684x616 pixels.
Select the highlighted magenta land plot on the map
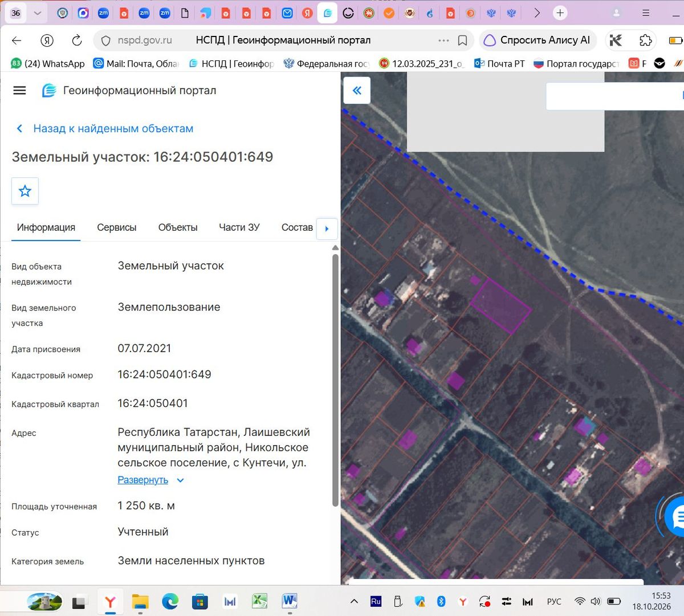[500, 305]
